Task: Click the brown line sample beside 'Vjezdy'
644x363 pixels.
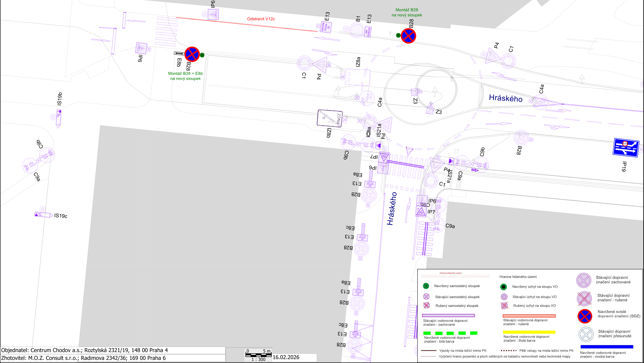Action: pyautogui.click(x=428, y=351)
